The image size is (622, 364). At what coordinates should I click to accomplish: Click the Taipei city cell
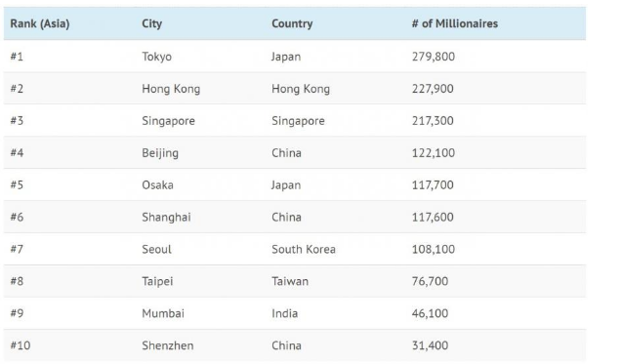[x=157, y=281]
